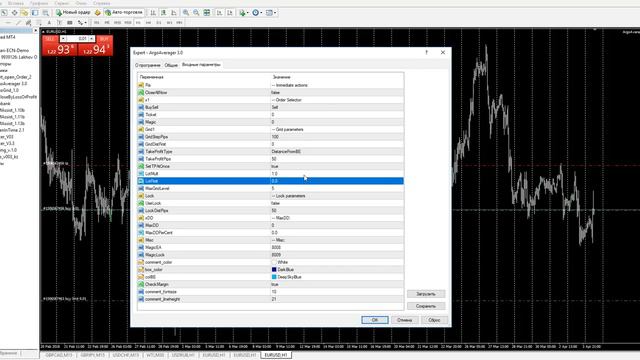This screenshot has height=360, width=640.
Task: Click the LotMult value 1.0
Action: (275, 173)
